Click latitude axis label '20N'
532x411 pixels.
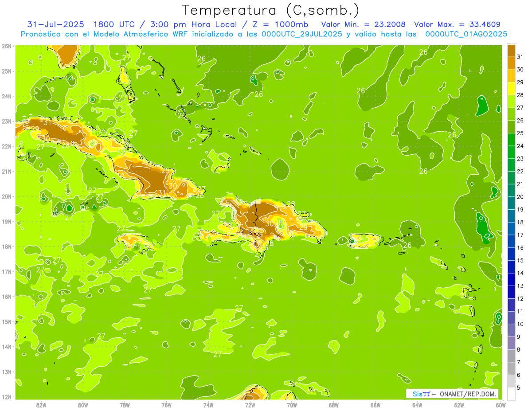pos(7,196)
